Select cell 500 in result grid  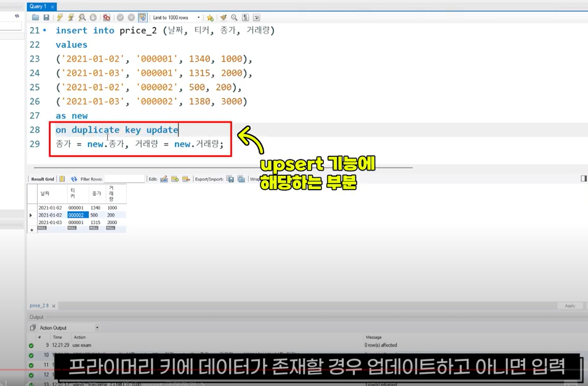pyautogui.click(x=97, y=215)
